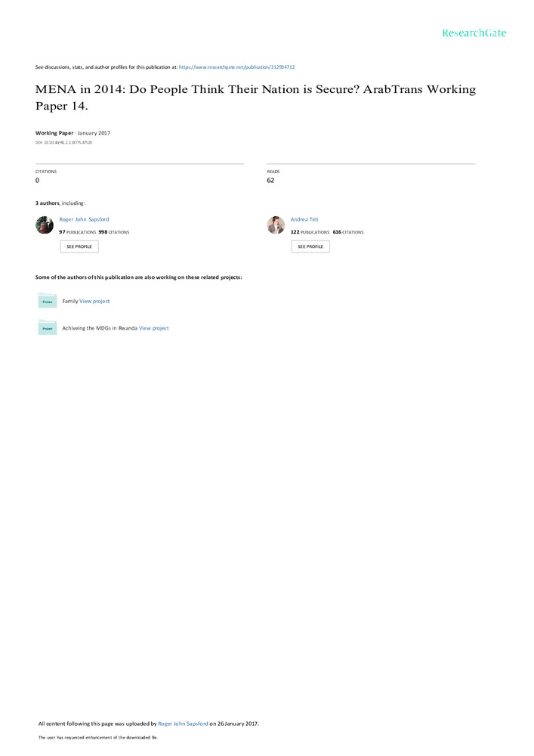Open the researchgate.net publication URL link
Viewport: 534px width, 756px height.
pyautogui.click(x=236, y=67)
